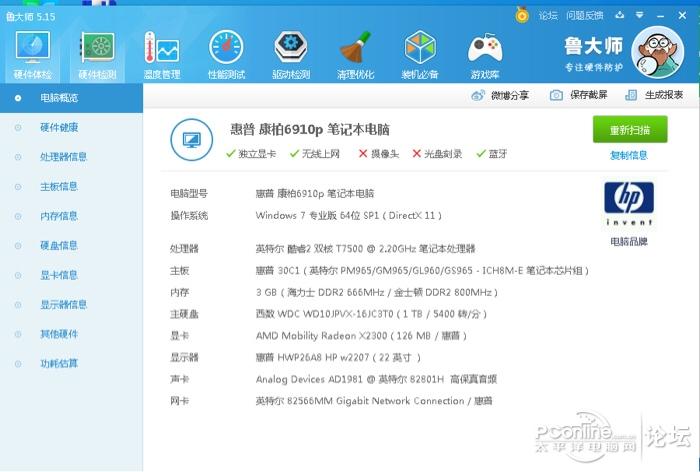
Task: Open the title bar dropdown menu arrow
Action: pyautogui.click(x=639, y=15)
